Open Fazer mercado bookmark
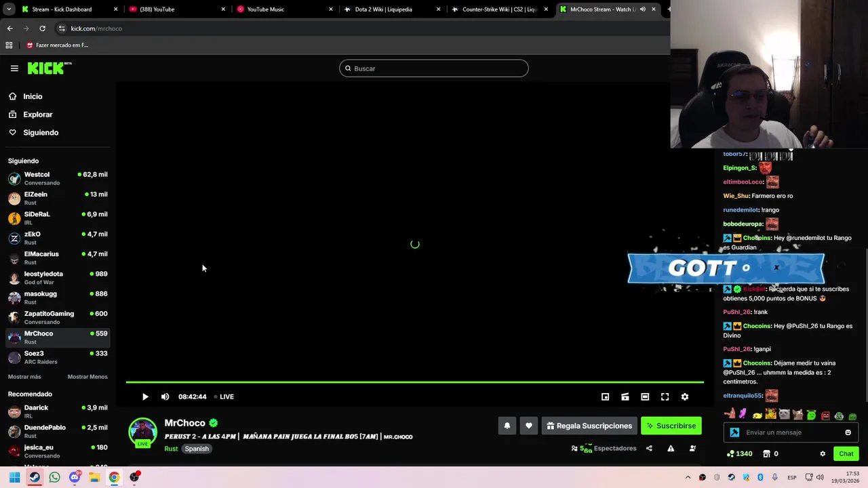The width and height of the screenshot is (868, 488). (x=57, y=45)
